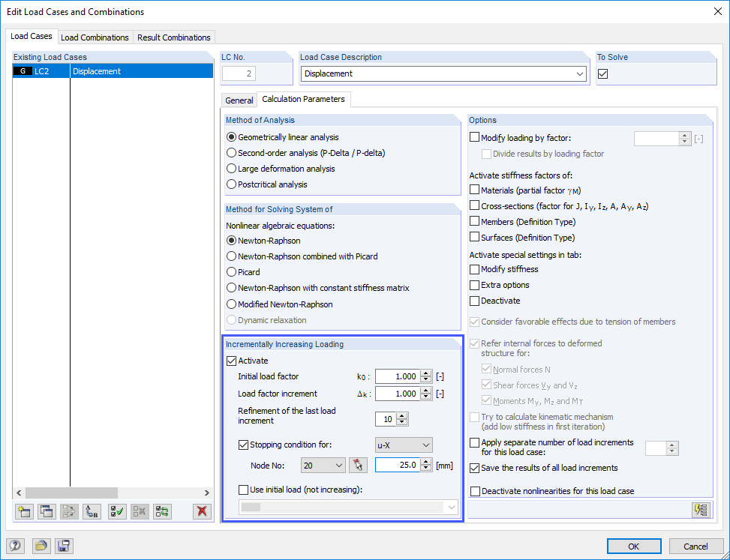Viewport: 730px width, 560px height.
Task: Uncheck Activate incrementally increasing loading
Action: click(231, 361)
